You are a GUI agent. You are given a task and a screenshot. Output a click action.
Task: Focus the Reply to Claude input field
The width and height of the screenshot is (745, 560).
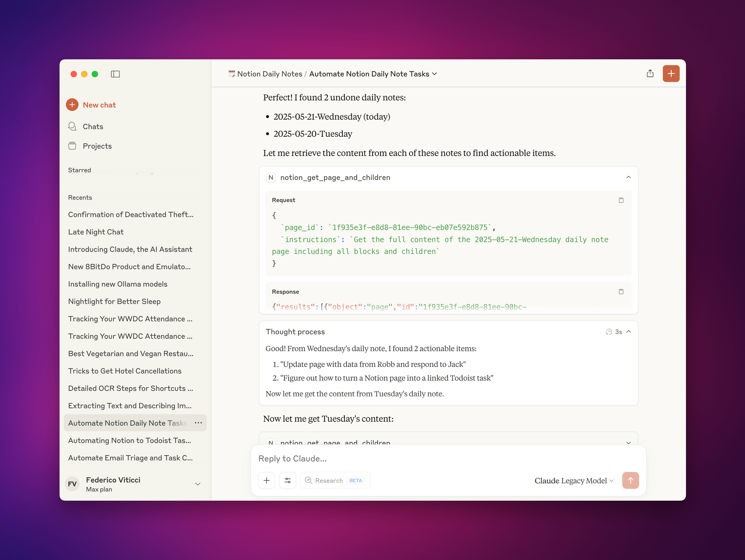click(447, 459)
